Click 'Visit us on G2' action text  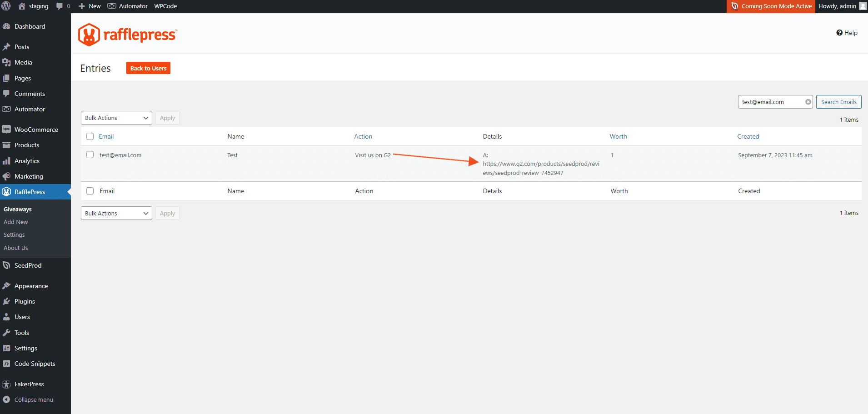click(373, 155)
